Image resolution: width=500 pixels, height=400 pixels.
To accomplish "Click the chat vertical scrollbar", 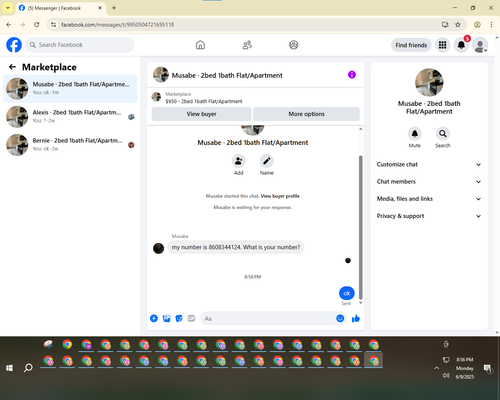I will click(x=361, y=227).
